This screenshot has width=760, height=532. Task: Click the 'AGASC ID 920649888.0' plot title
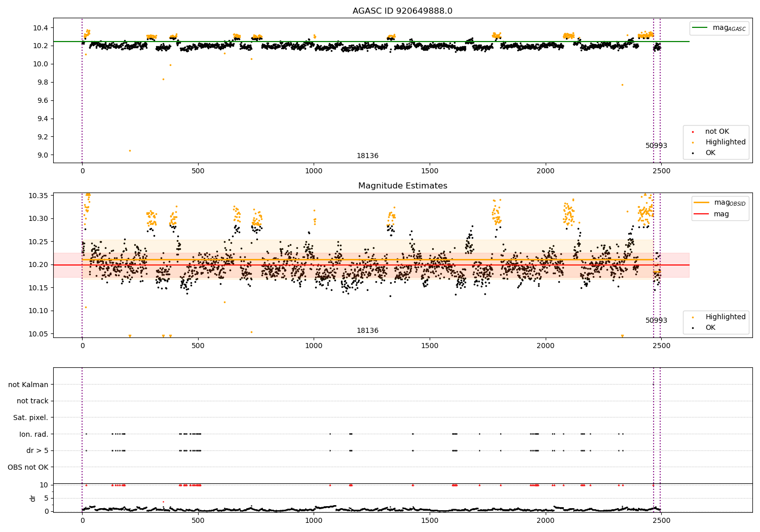click(x=402, y=11)
